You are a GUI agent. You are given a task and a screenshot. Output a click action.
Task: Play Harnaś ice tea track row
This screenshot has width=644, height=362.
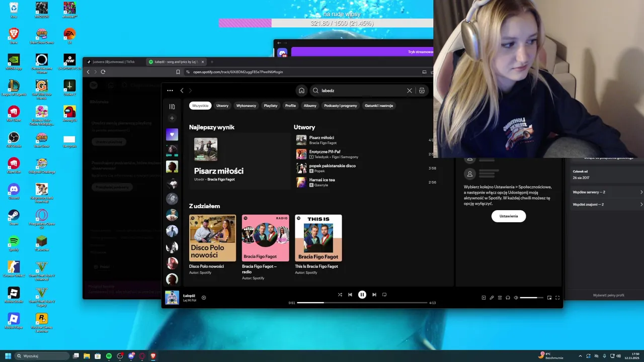pyautogui.click(x=366, y=182)
